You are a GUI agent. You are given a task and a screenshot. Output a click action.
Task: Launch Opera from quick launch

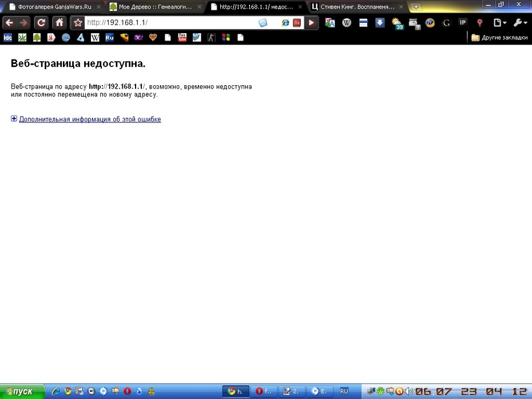pyautogui.click(x=127, y=392)
